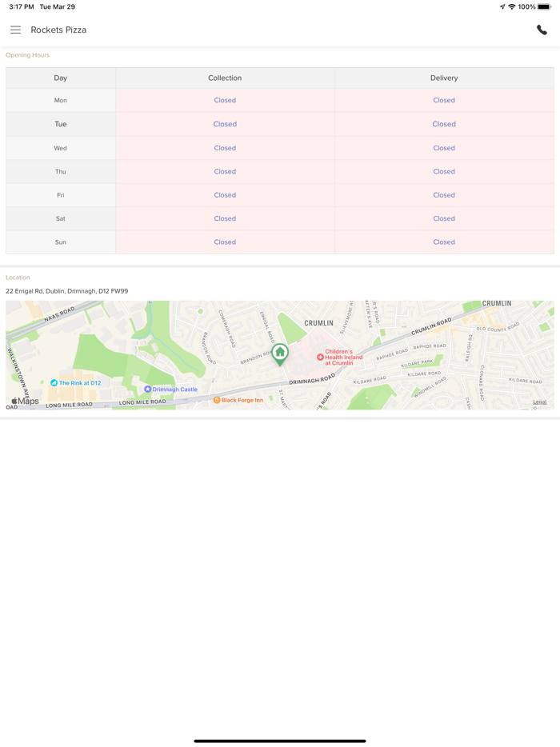Tap Black Forge Inn map marker
This screenshot has width=560, height=747.
click(x=217, y=400)
